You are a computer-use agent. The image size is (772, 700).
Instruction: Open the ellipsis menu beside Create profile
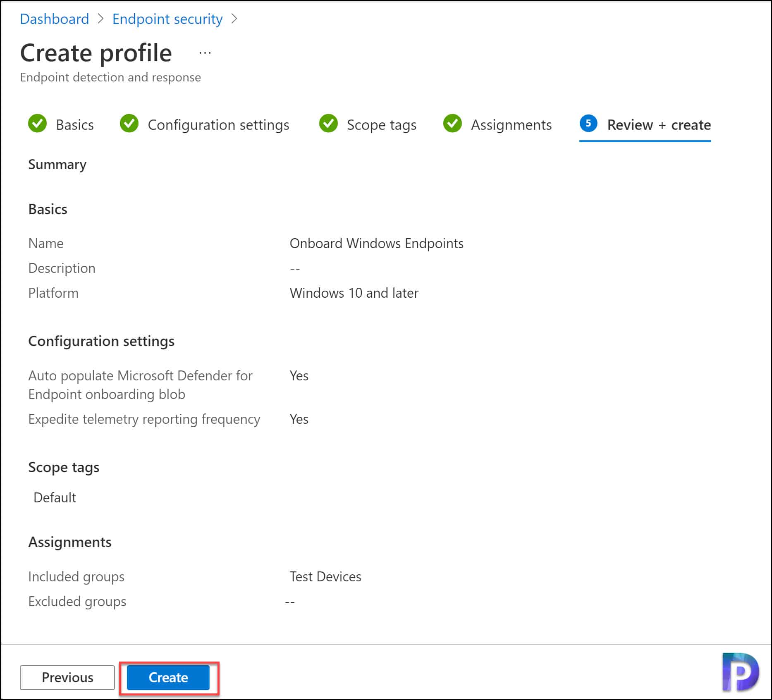tap(205, 53)
